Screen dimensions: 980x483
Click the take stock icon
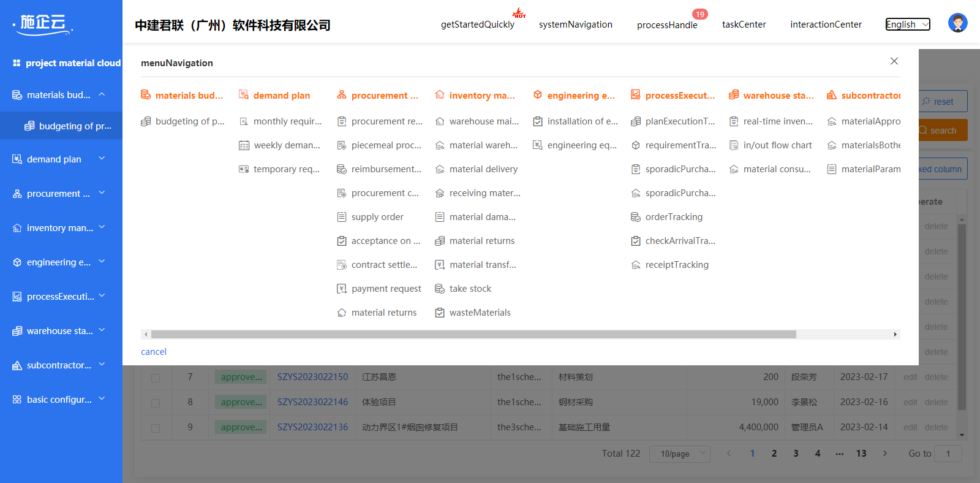[x=440, y=289]
